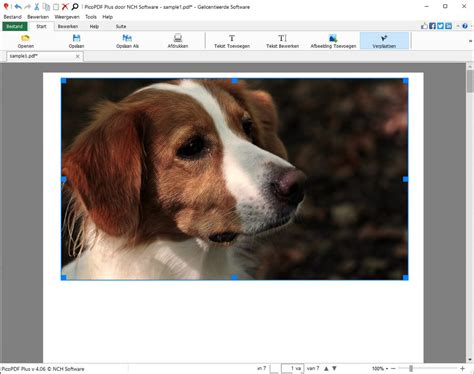Zoom out with the minus button
The width and height of the screenshot is (474, 374).
coord(393,368)
